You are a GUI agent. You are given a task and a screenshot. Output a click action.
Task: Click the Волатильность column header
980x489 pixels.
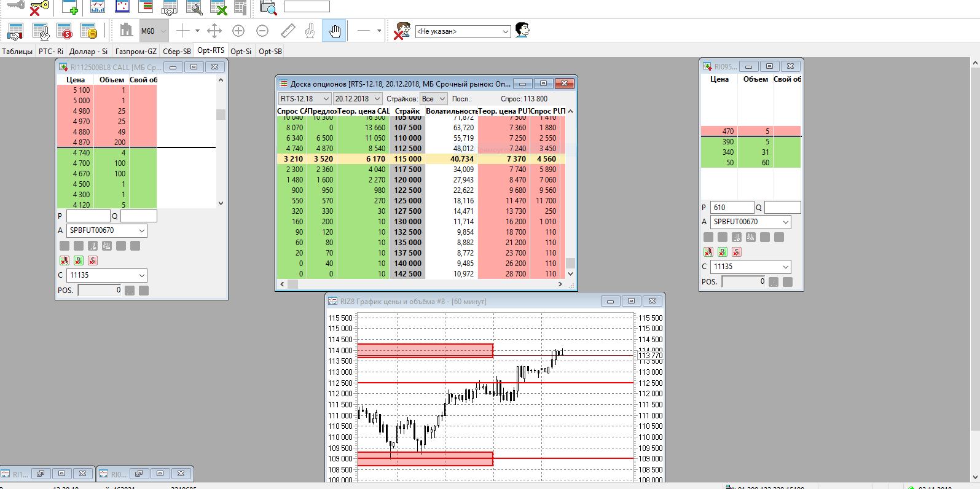click(452, 111)
